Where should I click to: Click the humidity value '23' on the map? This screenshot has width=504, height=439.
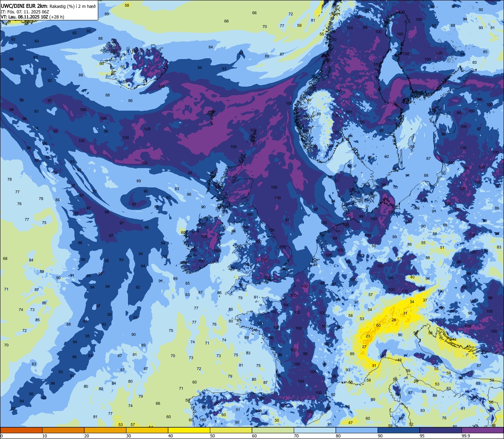[368, 336]
